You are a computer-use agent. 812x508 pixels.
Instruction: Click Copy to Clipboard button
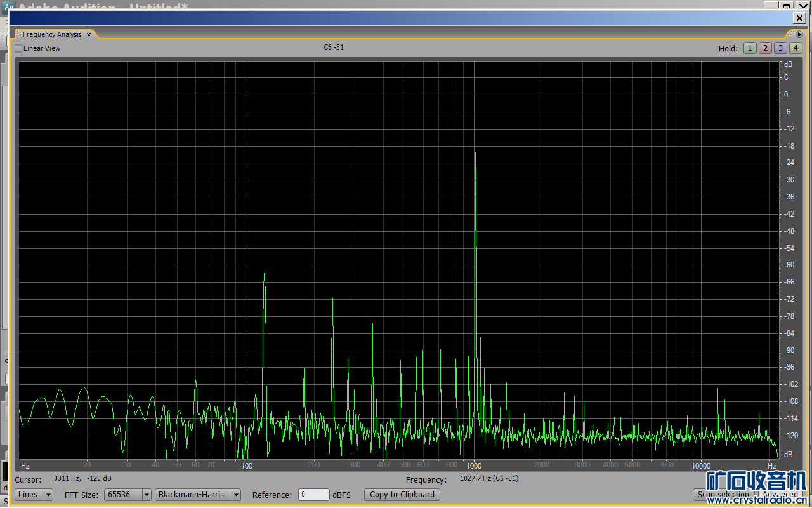tap(402, 495)
